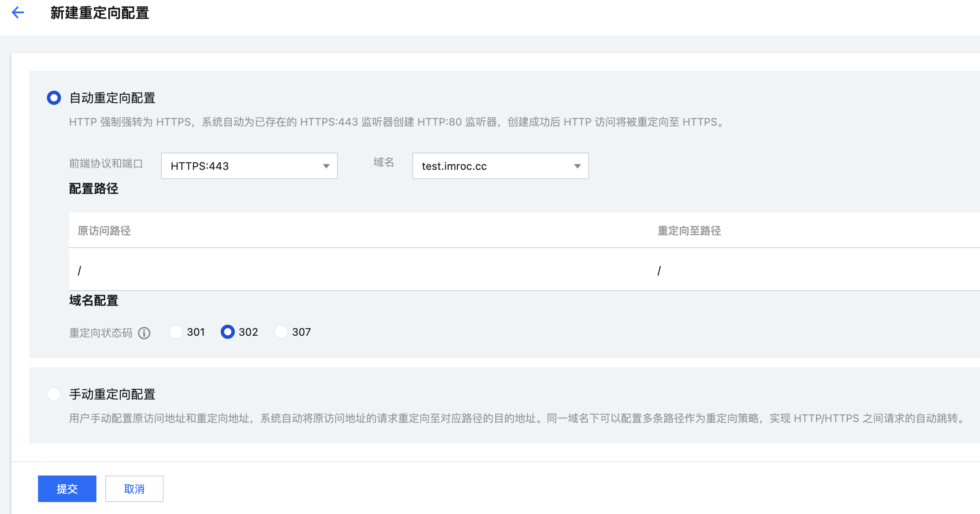Choose the 301 status code option
The height and width of the screenshot is (514, 980).
176,332
